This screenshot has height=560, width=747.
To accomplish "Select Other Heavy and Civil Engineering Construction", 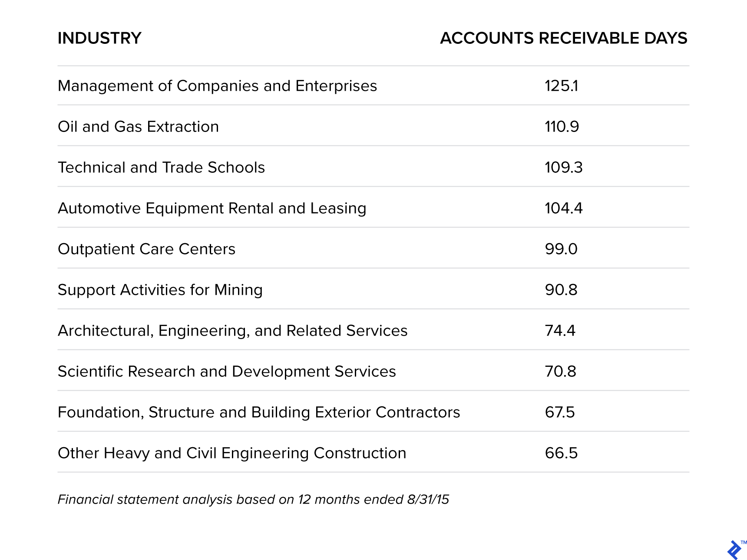I will pos(232,453).
